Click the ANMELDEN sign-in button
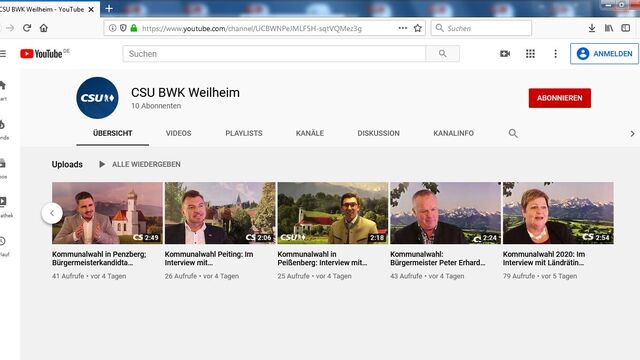This screenshot has width=640, height=360. click(x=604, y=53)
